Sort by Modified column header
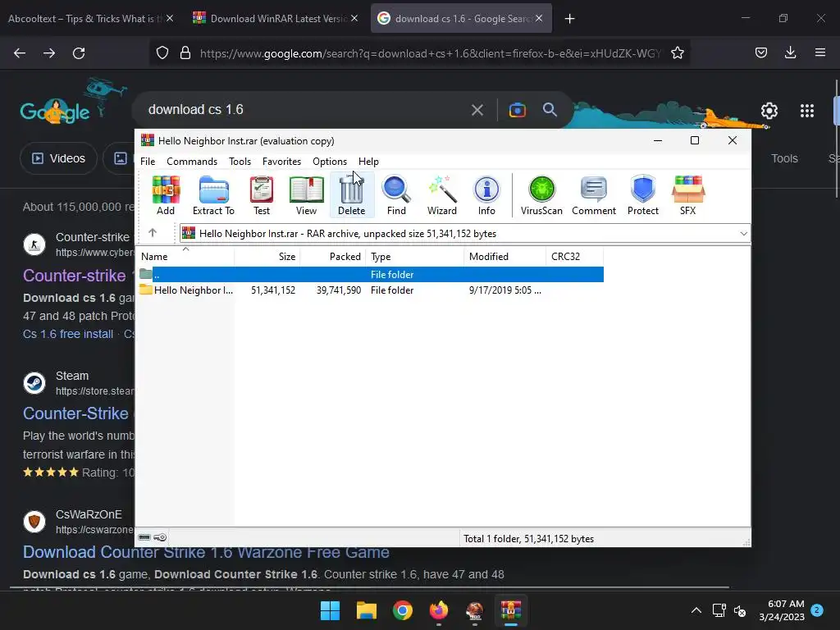Viewport: 840px width, 630px height. pyautogui.click(x=504, y=257)
